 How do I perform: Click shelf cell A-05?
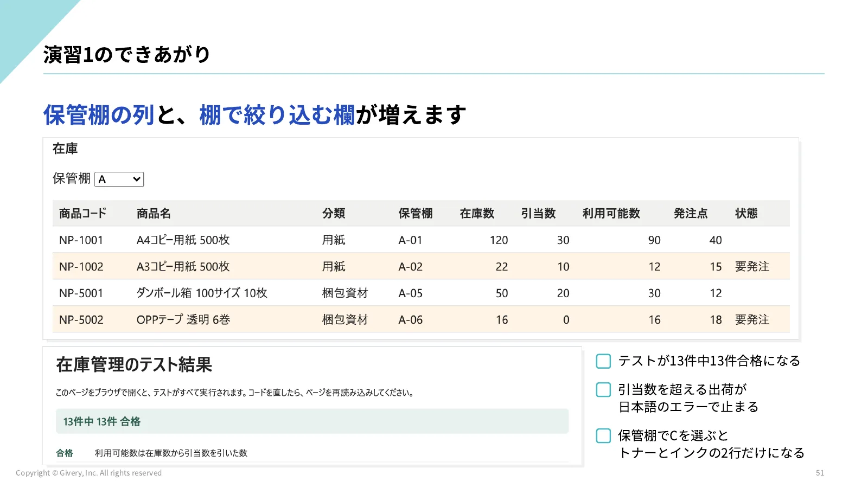point(410,293)
